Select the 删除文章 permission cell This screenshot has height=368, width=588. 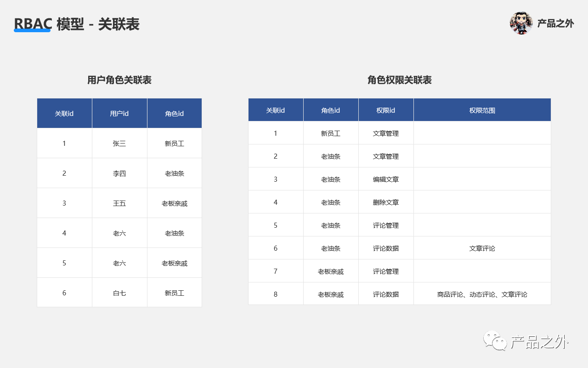(x=386, y=202)
